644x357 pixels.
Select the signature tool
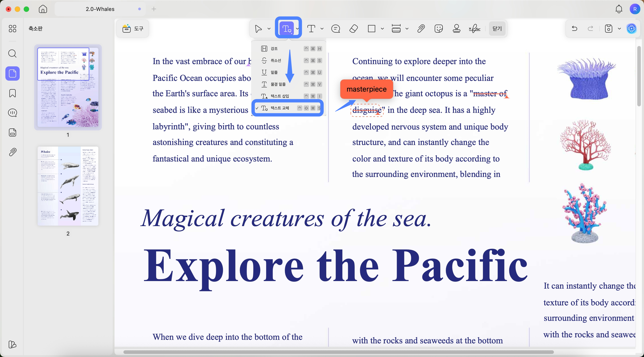[475, 29]
